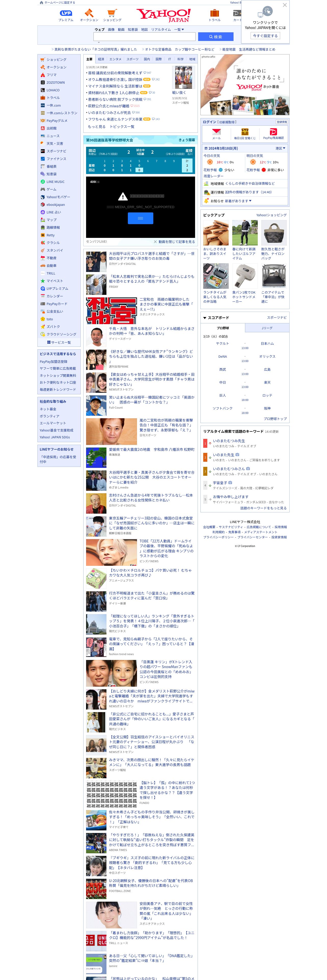Open the 戦い抜く sumo photo
The height and width of the screenshot is (980, 327).
[183, 77]
